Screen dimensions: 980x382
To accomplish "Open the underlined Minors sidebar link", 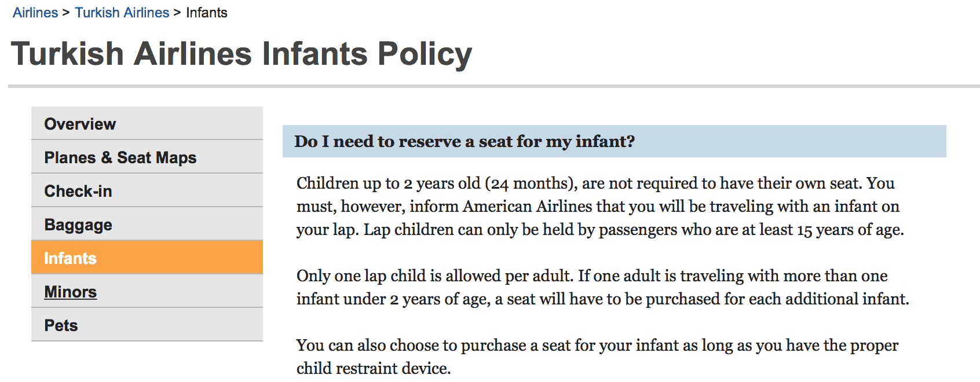I will click(x=71, y=292).
